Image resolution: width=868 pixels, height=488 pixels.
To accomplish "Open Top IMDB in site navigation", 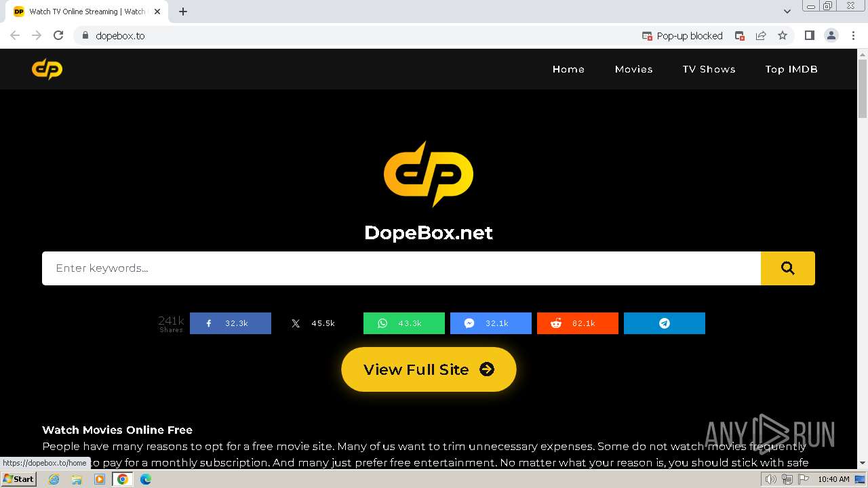I will point(791,69).
